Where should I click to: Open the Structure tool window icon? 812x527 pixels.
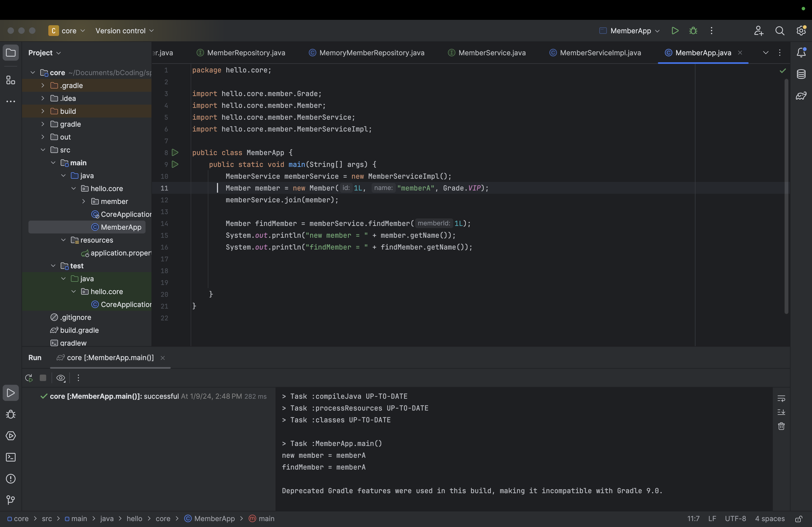click(10, 80)
